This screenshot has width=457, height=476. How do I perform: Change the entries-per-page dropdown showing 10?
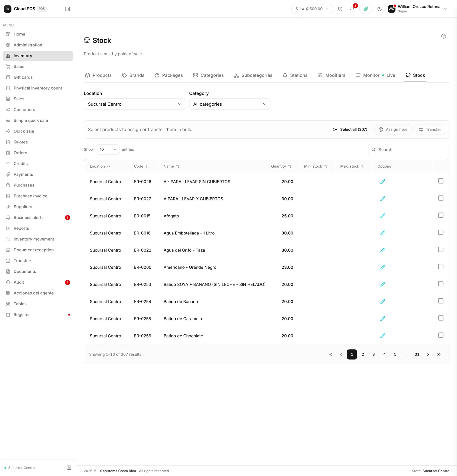point(108,150)
